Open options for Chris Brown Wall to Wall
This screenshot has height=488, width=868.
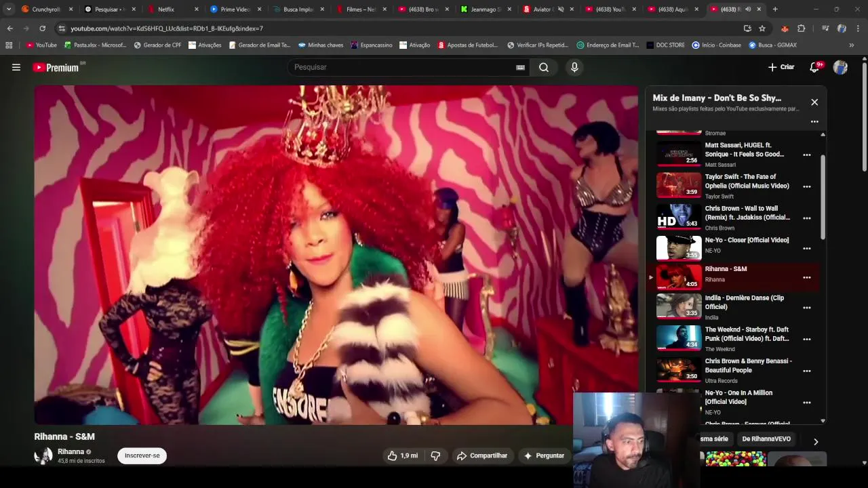coord(807,218)
